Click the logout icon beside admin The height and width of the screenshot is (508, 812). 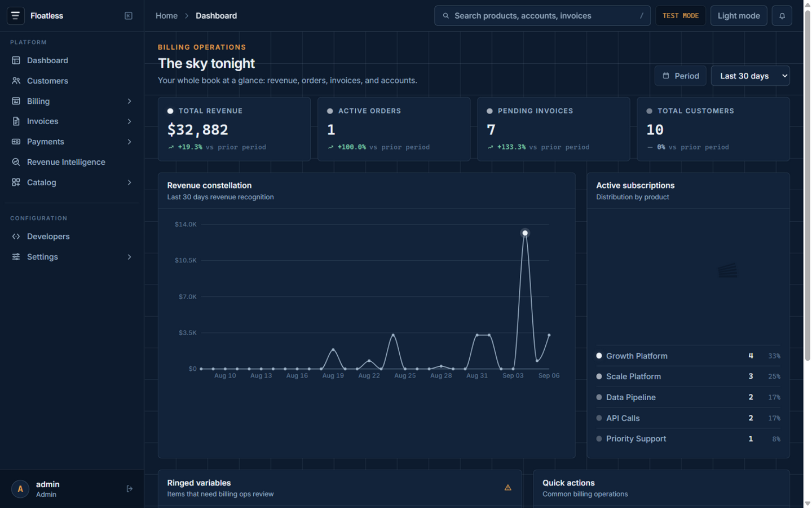click(x=129, y=489)
